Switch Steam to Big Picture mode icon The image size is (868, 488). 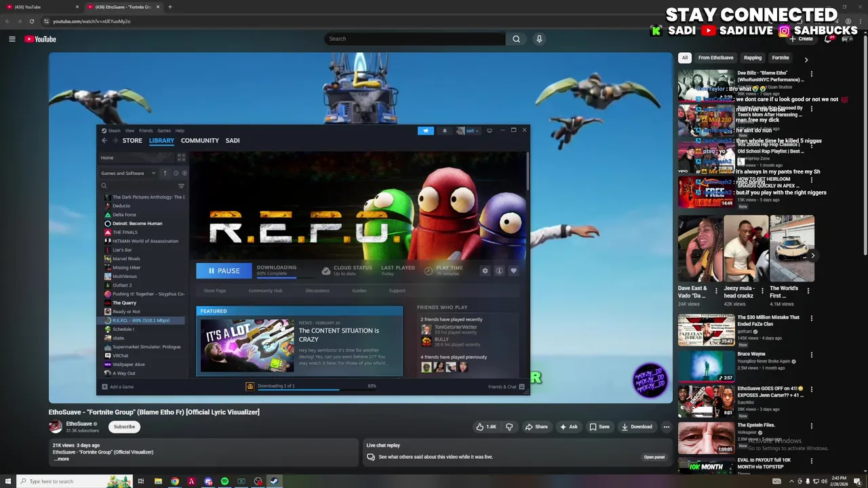coord(490,130)
